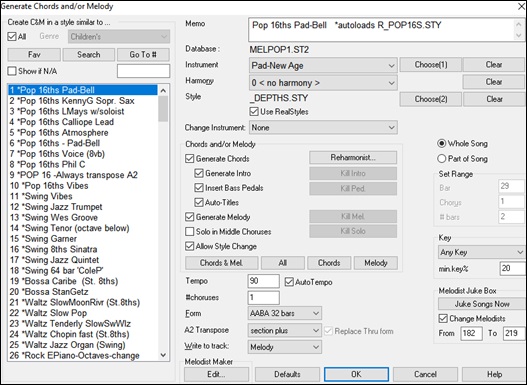Select melodist 20 Bossa StanGetz

[x=83, y=292]
